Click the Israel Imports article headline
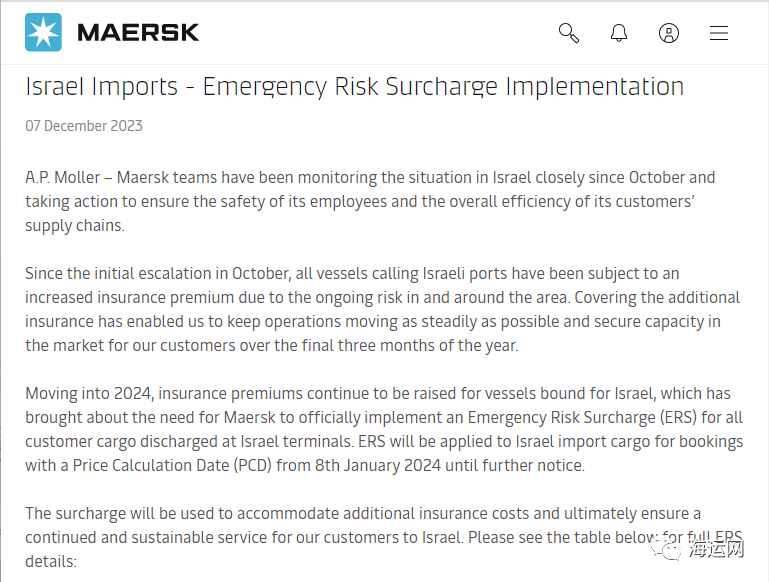Screen dimensions: 769x582 click(x=354, y=86)
